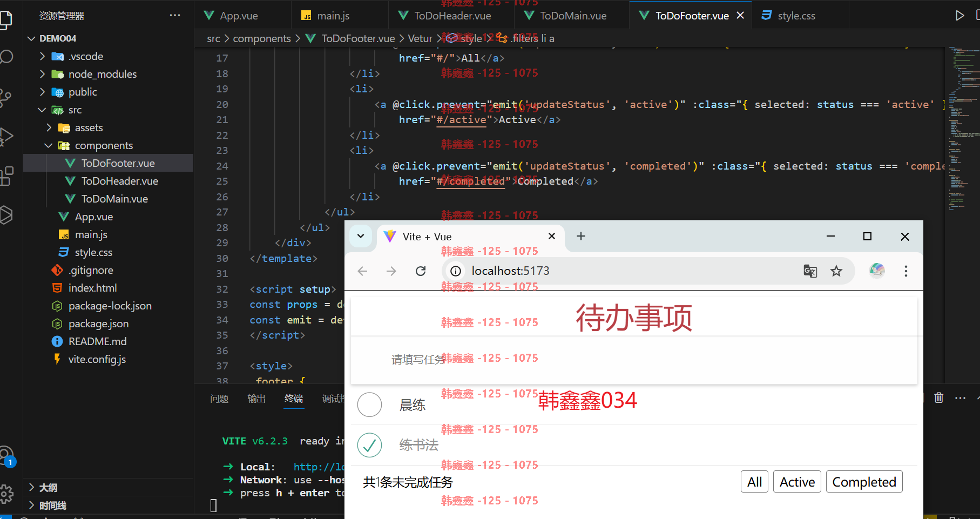Open Source Control view in activity bar
The image size is (980, 519).
tap(5, 97)
